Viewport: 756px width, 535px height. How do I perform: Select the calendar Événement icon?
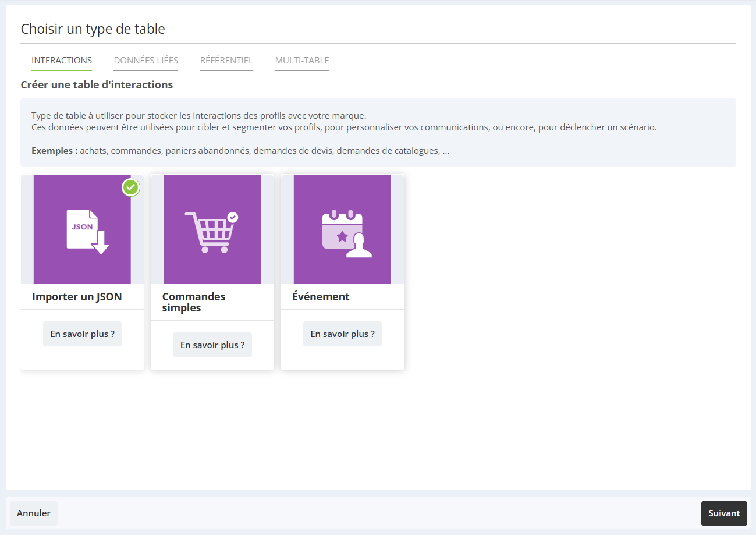pos(347,233)
